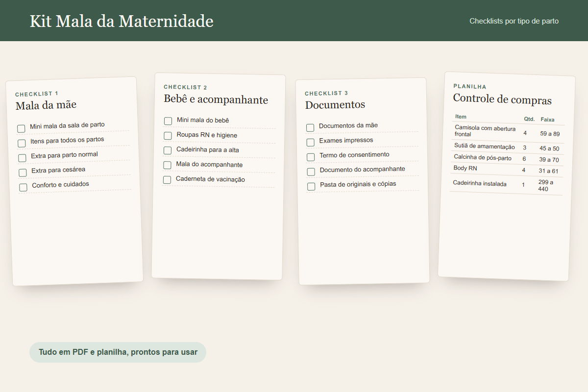Click the 'PLANILHA' label

point(470,87)
